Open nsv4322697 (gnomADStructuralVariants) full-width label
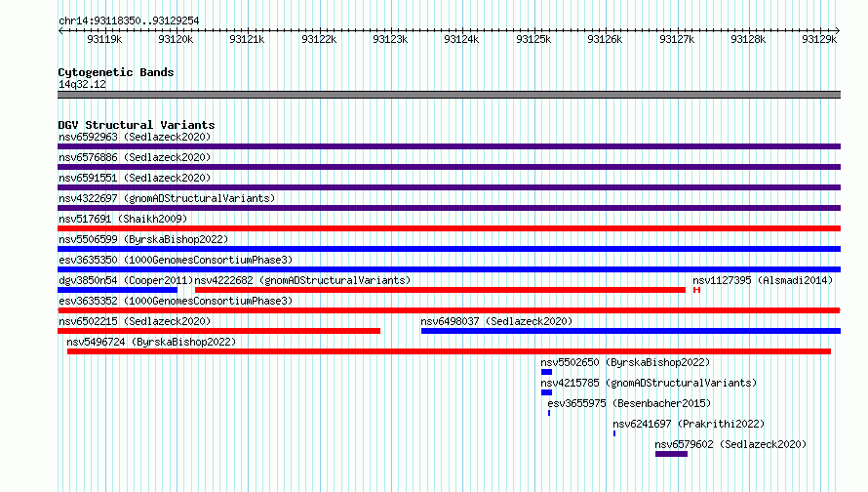This screenshot has height=492, width=868. (x=167, y=198)
